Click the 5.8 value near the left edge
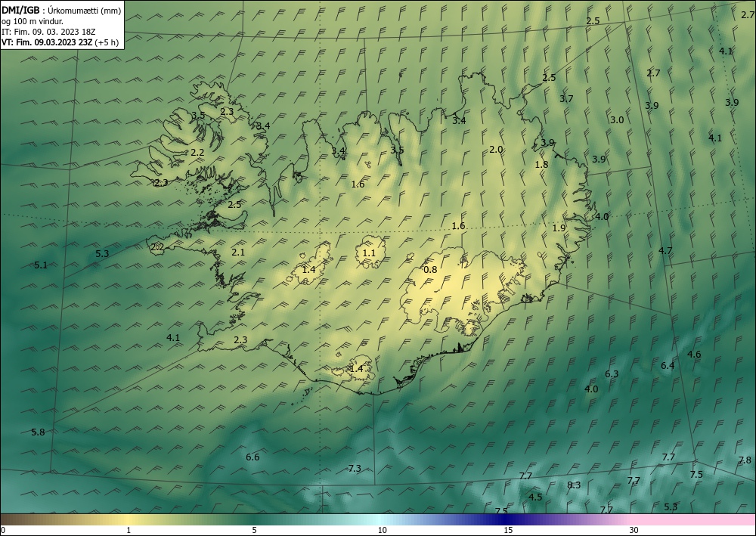Screen dimensions: 756x536 click(38, 432)
